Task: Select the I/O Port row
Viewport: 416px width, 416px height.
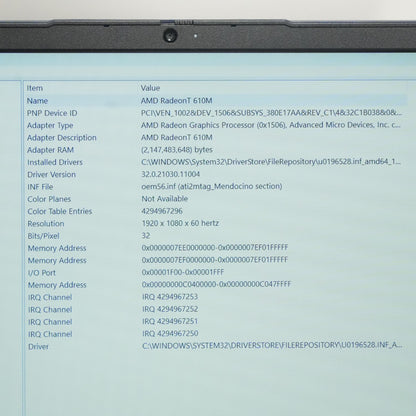Action: point(217,273)
